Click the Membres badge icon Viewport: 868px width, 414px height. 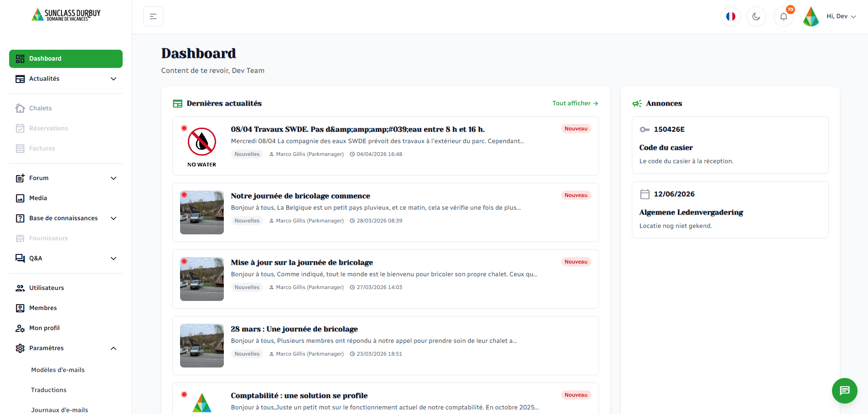(x=20, y=308)
